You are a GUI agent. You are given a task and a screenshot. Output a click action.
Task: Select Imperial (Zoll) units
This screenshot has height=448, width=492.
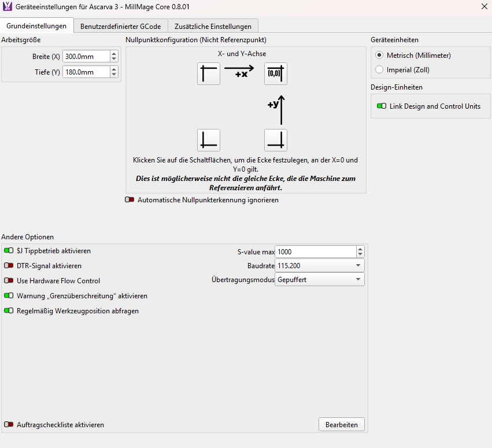pyautogui.click(x=379, y=70)
